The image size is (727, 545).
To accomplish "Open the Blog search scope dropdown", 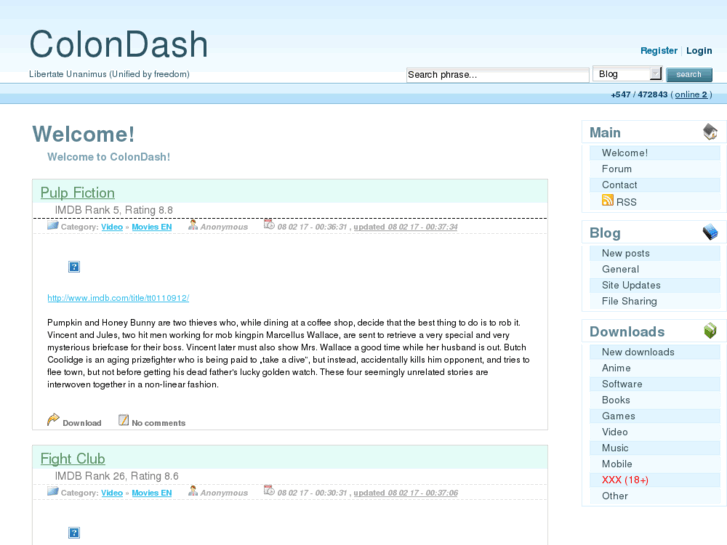I will pos(627,74).
